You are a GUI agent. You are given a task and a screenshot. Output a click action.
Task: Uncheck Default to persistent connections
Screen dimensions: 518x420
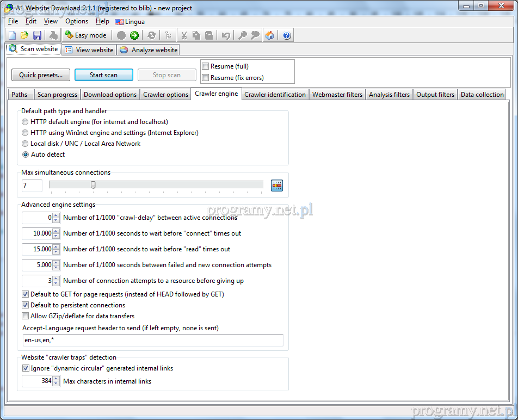pos(26,305)
